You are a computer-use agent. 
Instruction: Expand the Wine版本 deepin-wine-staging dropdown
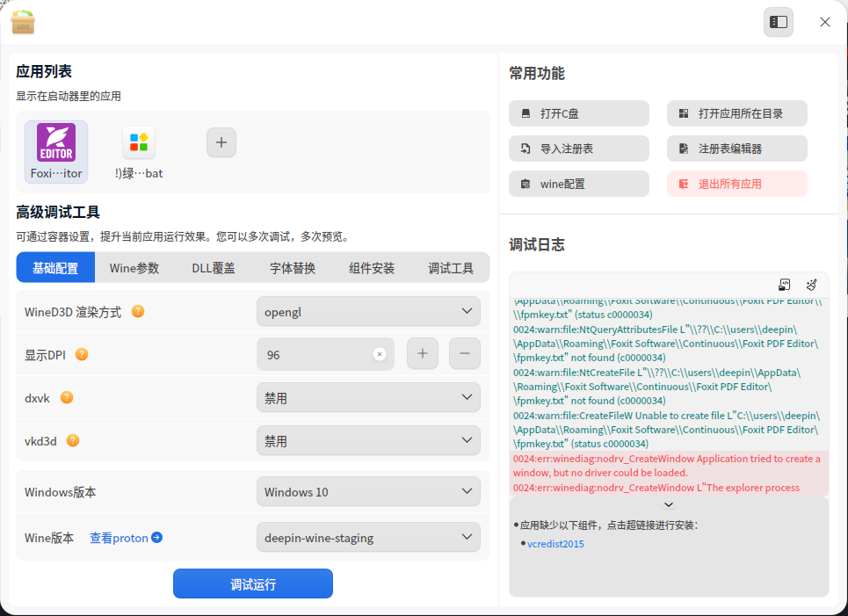368,537
